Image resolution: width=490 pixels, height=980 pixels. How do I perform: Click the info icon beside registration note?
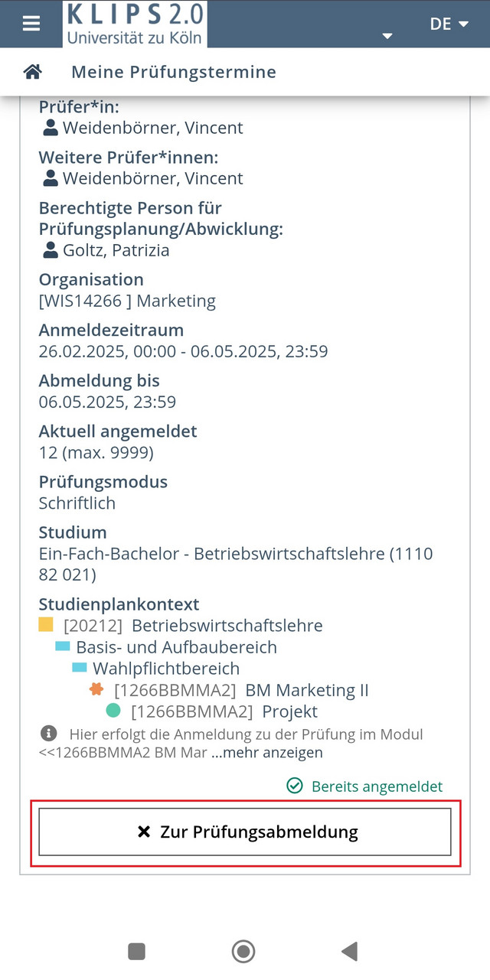click(x=47, y=734)
